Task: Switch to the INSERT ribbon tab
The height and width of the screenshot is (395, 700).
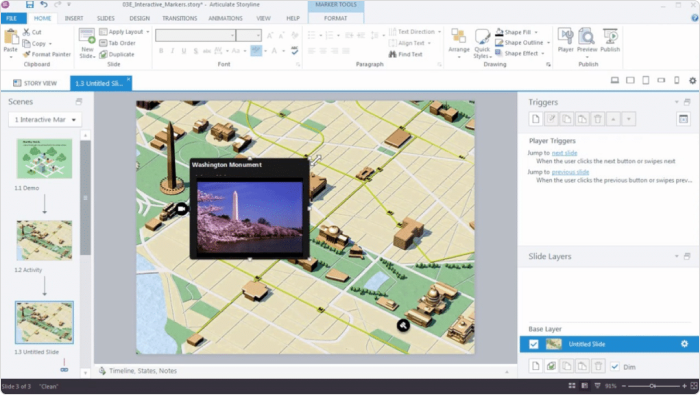Action: 74,18
